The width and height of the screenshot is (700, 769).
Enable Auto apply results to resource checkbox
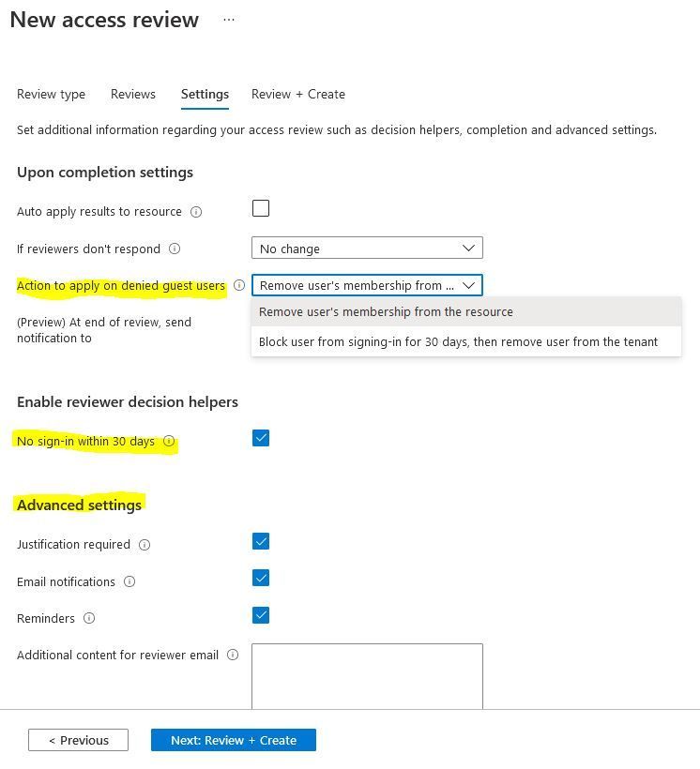pyautogui.click(x=261, y=208)
